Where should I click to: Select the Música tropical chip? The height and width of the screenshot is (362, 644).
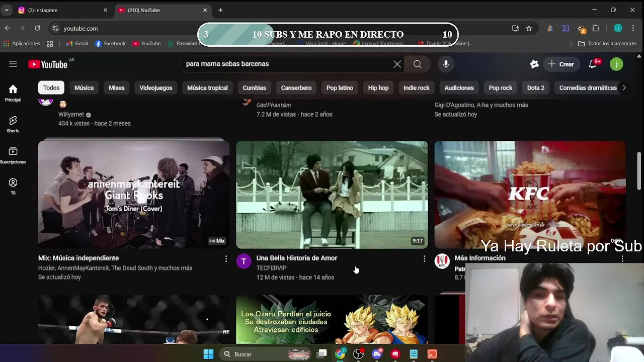click(207, 87)
